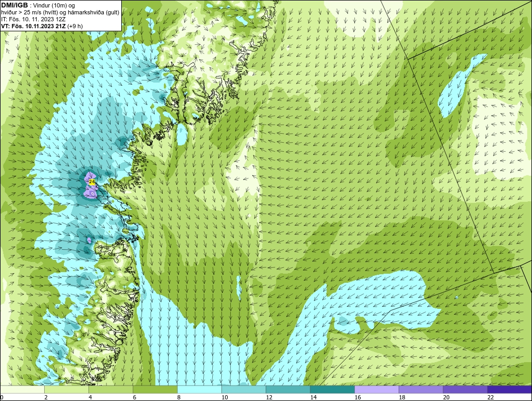Select the 8–10 m/s light cyan swatch

[199, 389]
